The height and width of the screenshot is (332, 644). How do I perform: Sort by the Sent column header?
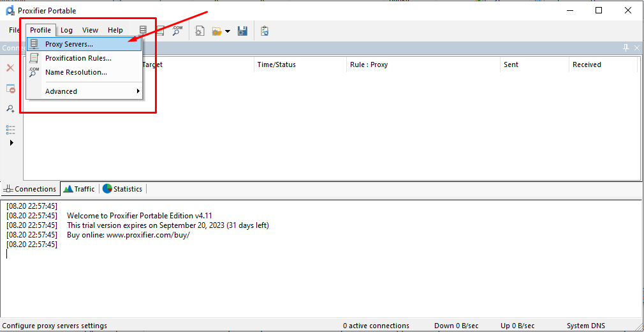[534, 64]
